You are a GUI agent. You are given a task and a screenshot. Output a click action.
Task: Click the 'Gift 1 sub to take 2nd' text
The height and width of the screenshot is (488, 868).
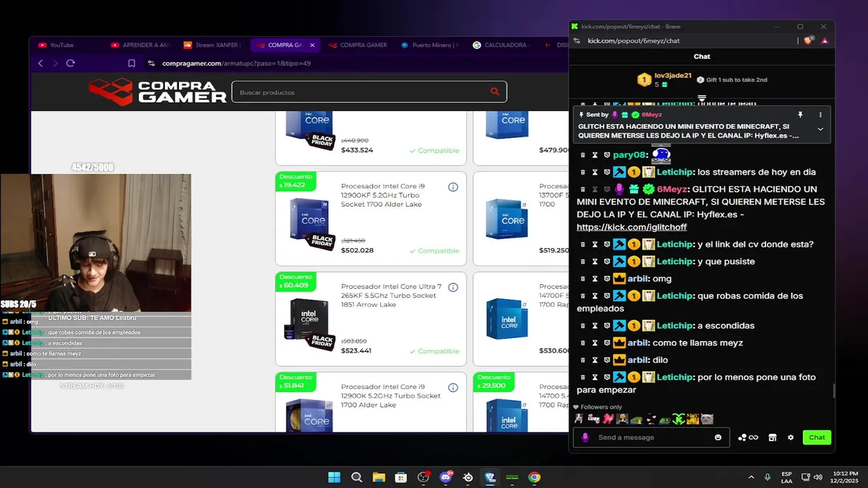[736, 80]
